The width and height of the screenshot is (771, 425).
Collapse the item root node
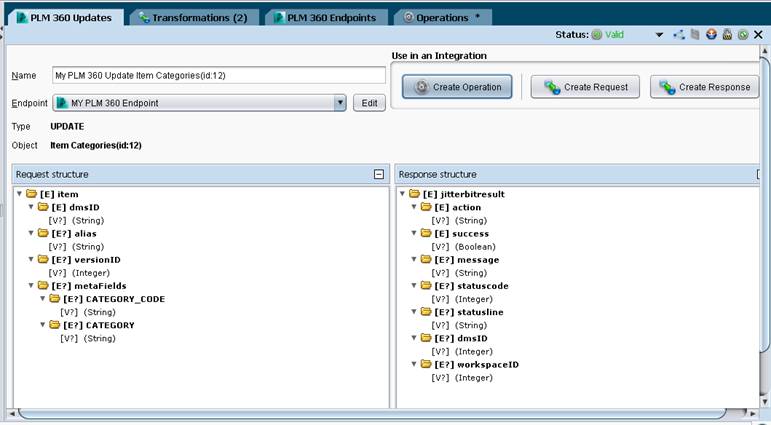point(20,194)
